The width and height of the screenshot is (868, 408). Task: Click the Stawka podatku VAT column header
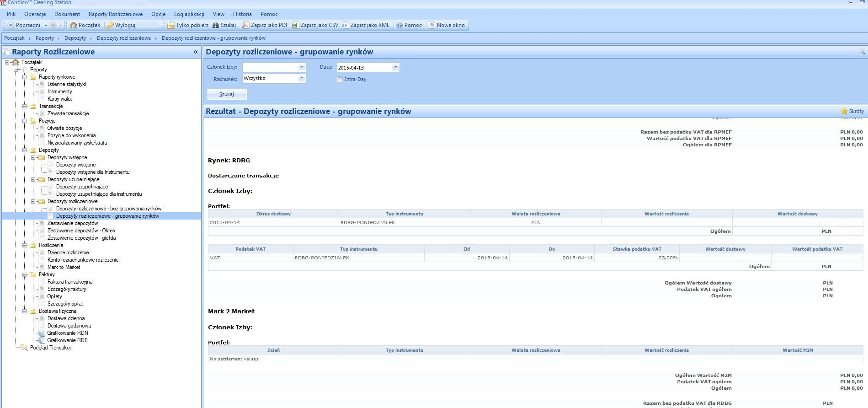(x=637, y=249)
